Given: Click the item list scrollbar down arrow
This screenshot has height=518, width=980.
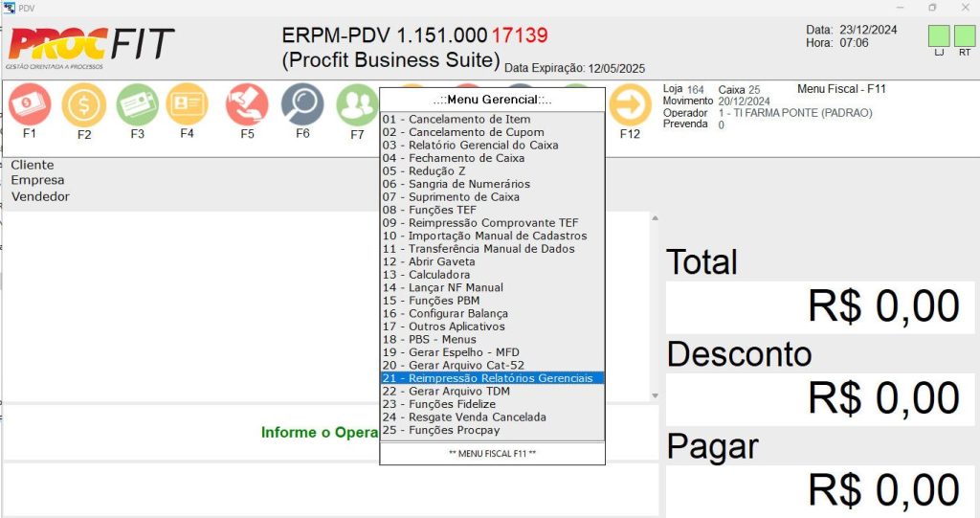Looking at the screenshot, I should tap(655, 395).
